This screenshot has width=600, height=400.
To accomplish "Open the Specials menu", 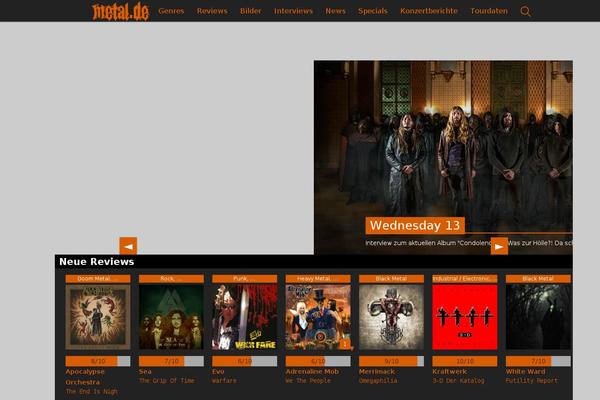I will (373, 11).
